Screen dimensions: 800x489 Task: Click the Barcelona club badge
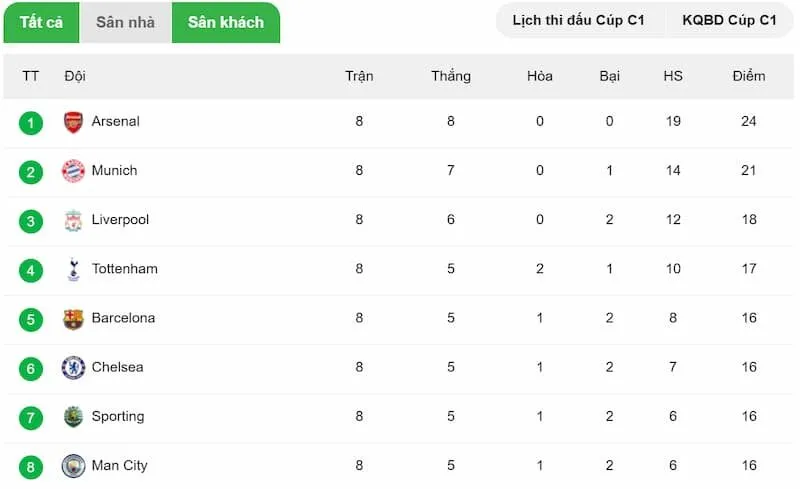73,318
